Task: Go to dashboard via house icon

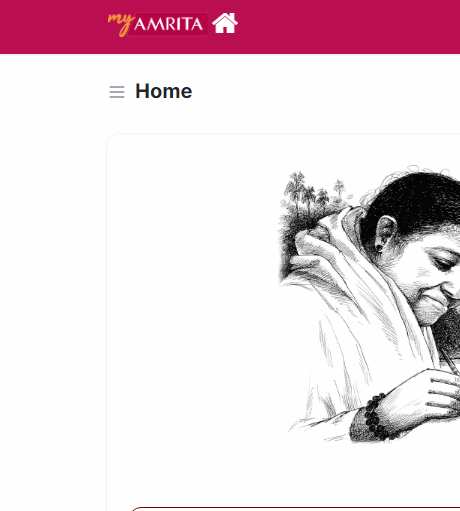Action: (x=225, y=23)
